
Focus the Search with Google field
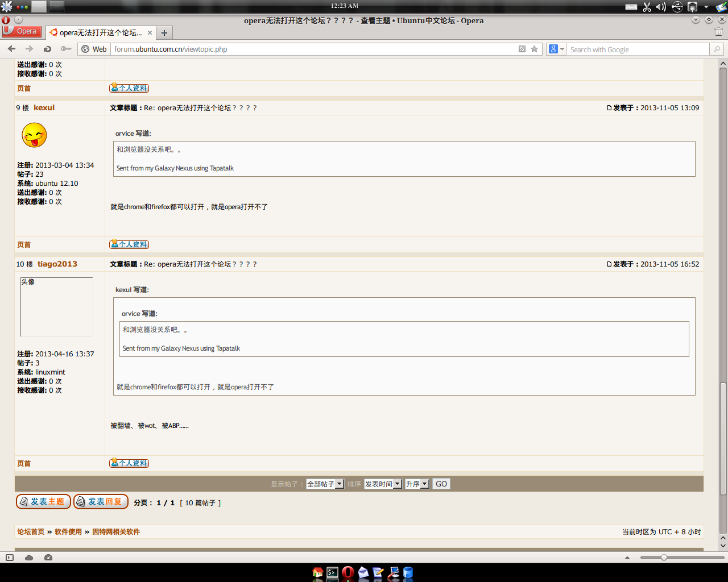(638, 49)
